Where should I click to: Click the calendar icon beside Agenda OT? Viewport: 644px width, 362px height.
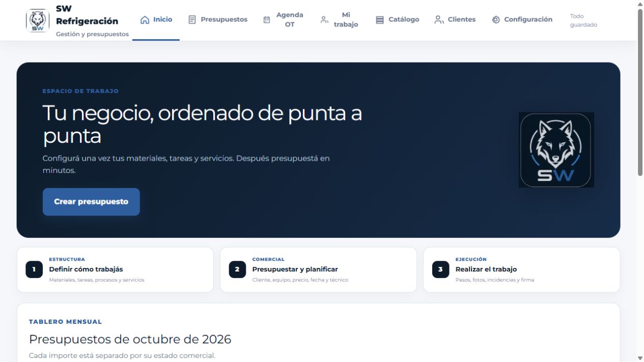[267, 20]
